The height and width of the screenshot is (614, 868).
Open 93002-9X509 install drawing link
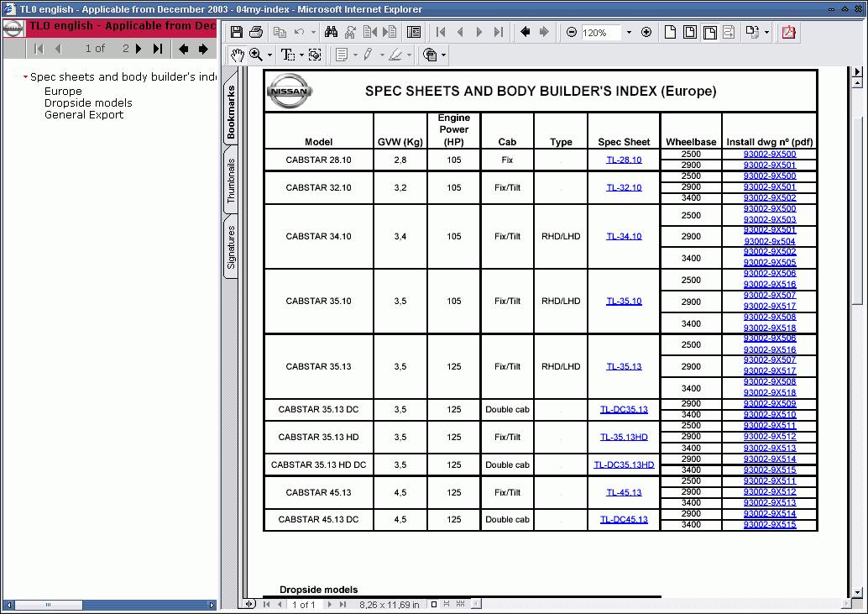(770, 404)
